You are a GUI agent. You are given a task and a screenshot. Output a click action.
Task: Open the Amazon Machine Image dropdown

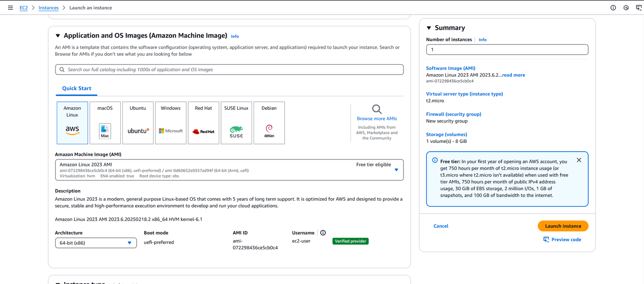229,170
